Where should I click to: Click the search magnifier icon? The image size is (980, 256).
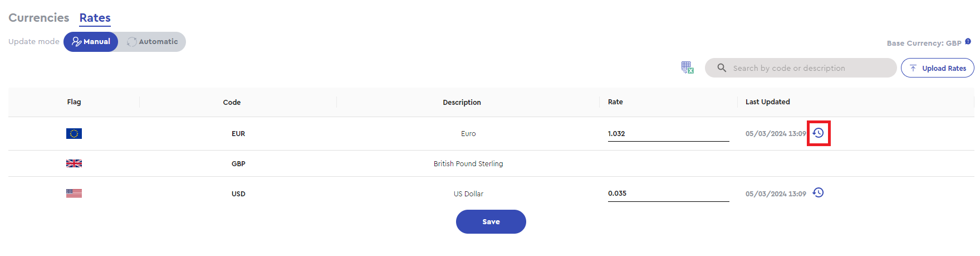(x=722, y=67)
